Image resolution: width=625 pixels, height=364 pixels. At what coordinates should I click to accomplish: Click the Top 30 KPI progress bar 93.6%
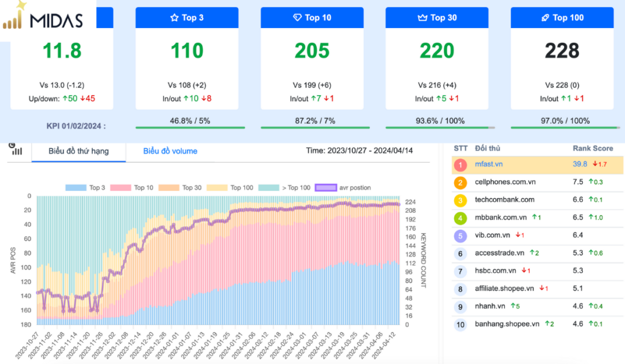(440, 127)
